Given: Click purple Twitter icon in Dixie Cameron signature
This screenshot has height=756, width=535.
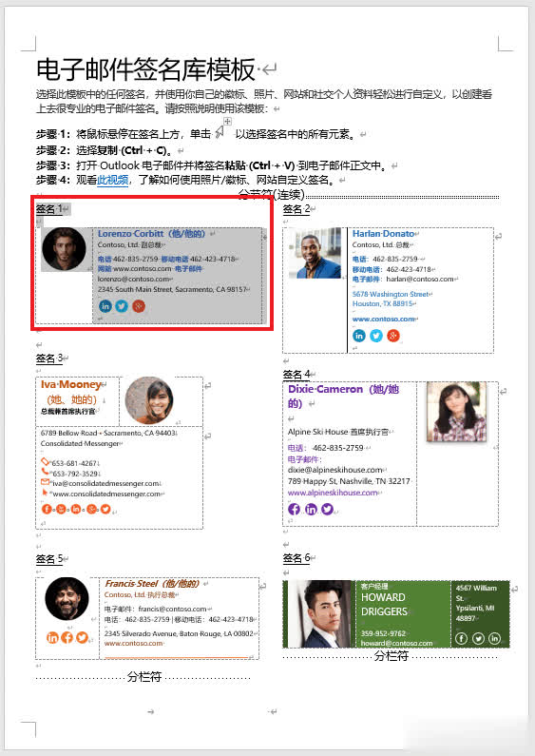Looking at the screenshot, I should [327, 509].
